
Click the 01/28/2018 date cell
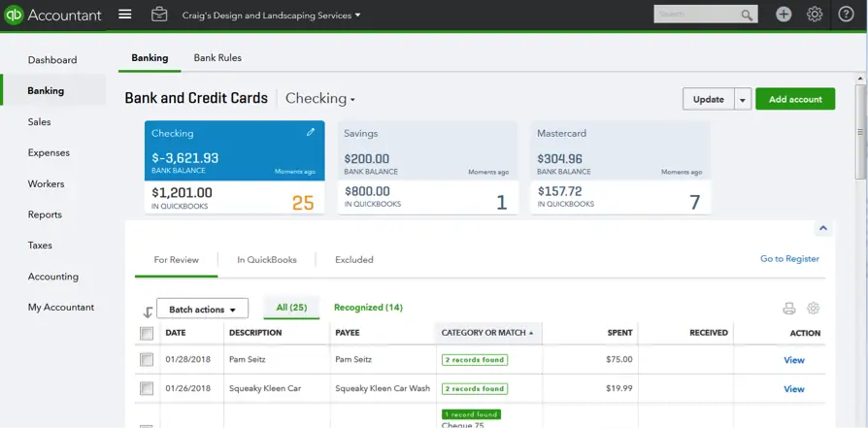pos(188,359)
